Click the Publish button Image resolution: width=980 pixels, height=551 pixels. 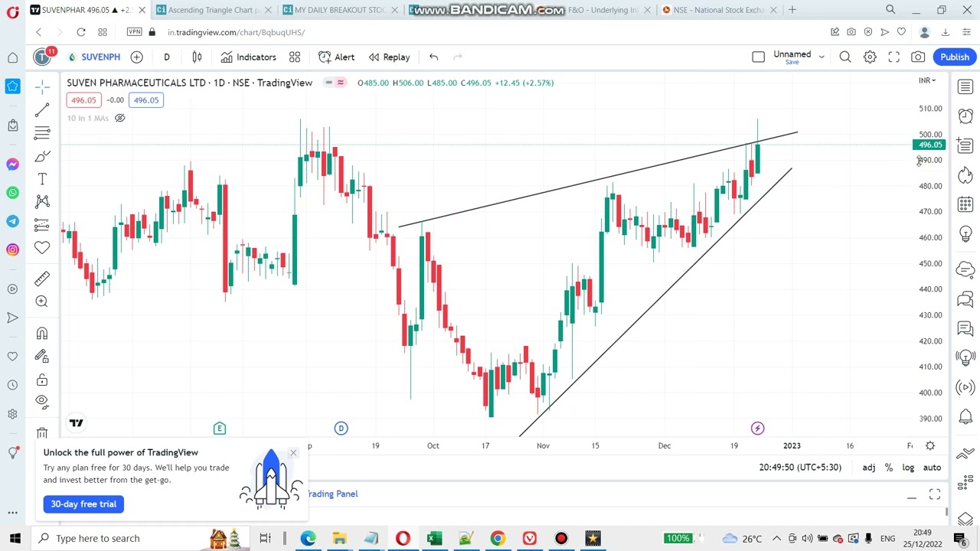point(954,57)
